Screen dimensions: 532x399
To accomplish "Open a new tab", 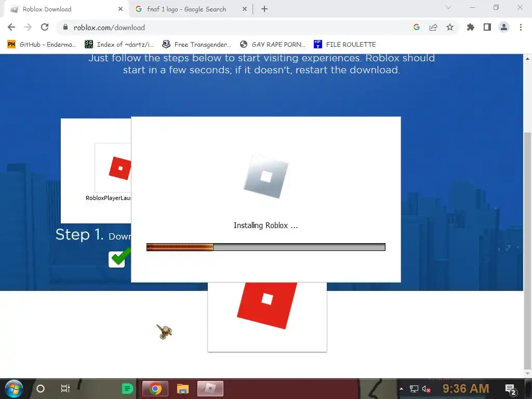I will click(264, 9).
